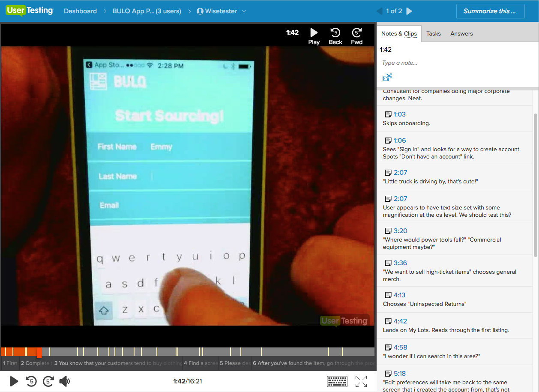Click note icon beside the 4:58 note
The image size is (539, 392).
point(388,347)
